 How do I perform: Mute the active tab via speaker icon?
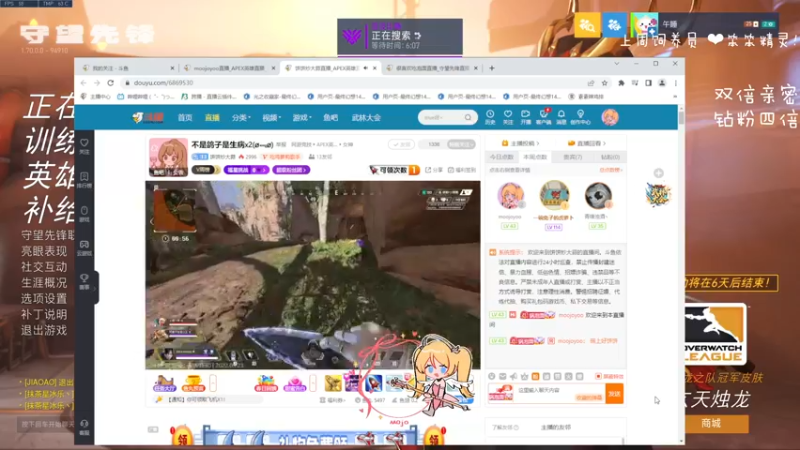[365, 68]
